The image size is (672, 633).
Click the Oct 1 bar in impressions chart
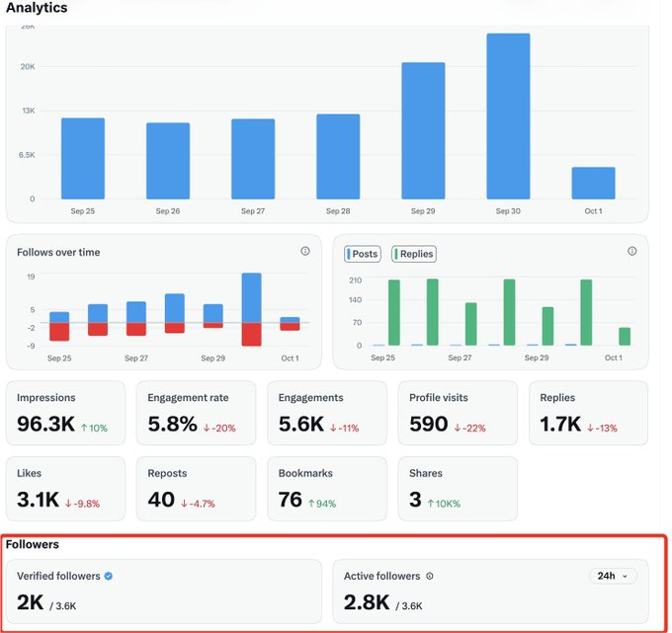tap(593, 183)
